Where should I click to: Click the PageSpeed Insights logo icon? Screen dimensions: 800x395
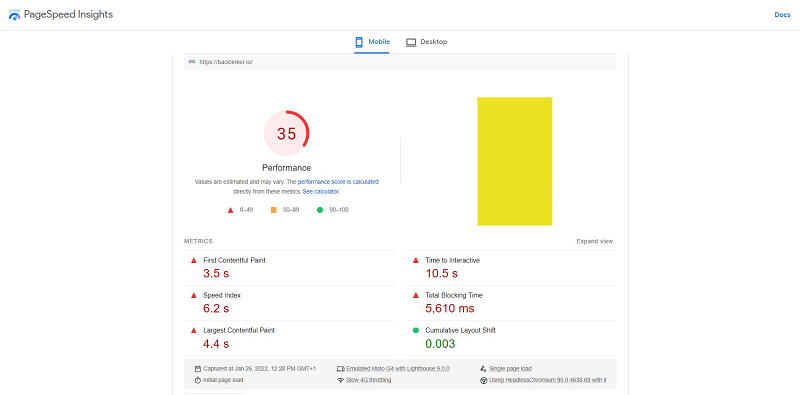15,15
